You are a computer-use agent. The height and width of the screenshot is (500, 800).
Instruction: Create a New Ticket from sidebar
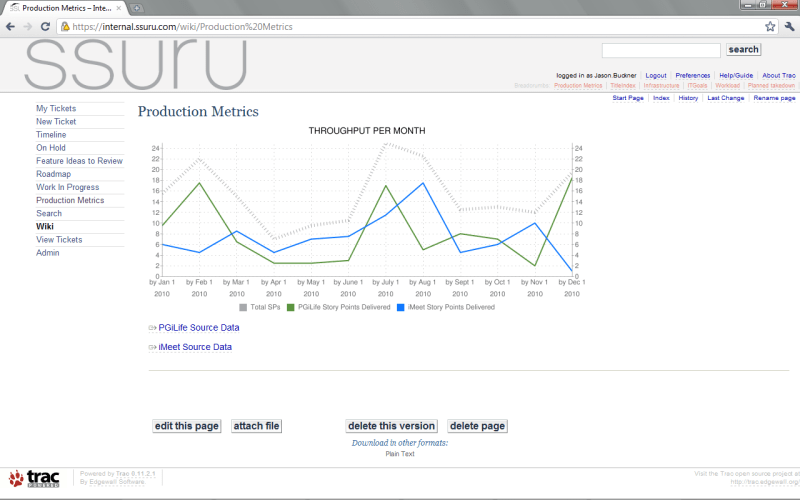click(x=56, y=121)
